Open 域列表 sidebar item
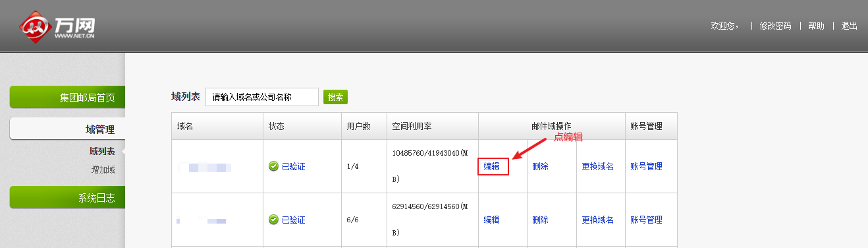Image resolution: width=868 pixels, height=248 pixels. pyautogui.click(x=102, y=152)
